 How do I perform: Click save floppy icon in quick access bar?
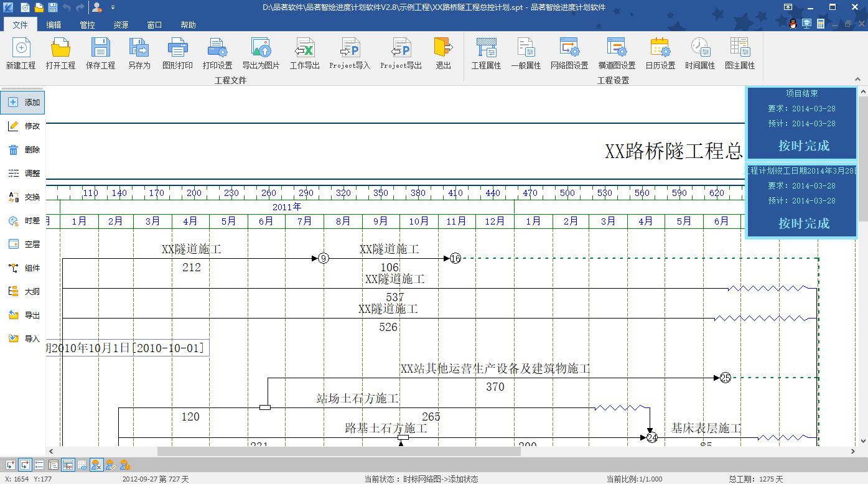click(53, 7)
